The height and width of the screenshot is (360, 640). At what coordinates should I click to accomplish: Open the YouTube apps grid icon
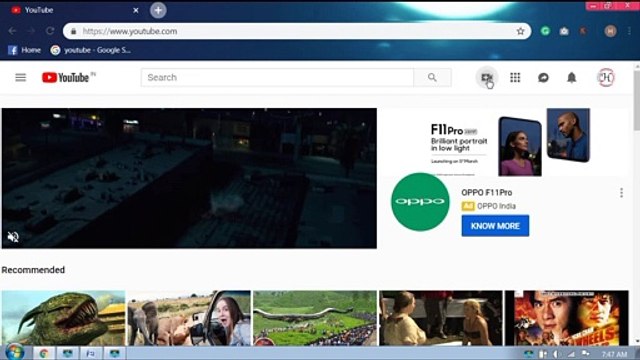point(515,77)
